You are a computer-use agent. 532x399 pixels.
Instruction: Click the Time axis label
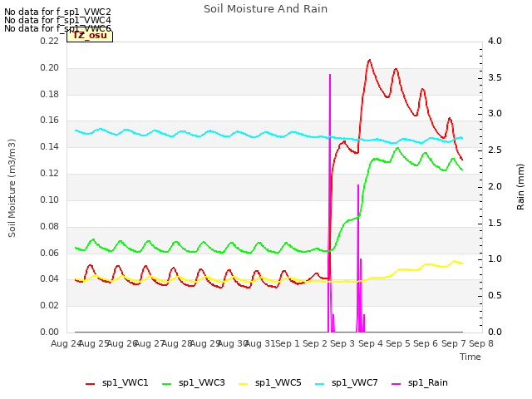pyautogui.click(x=470, y=357)
